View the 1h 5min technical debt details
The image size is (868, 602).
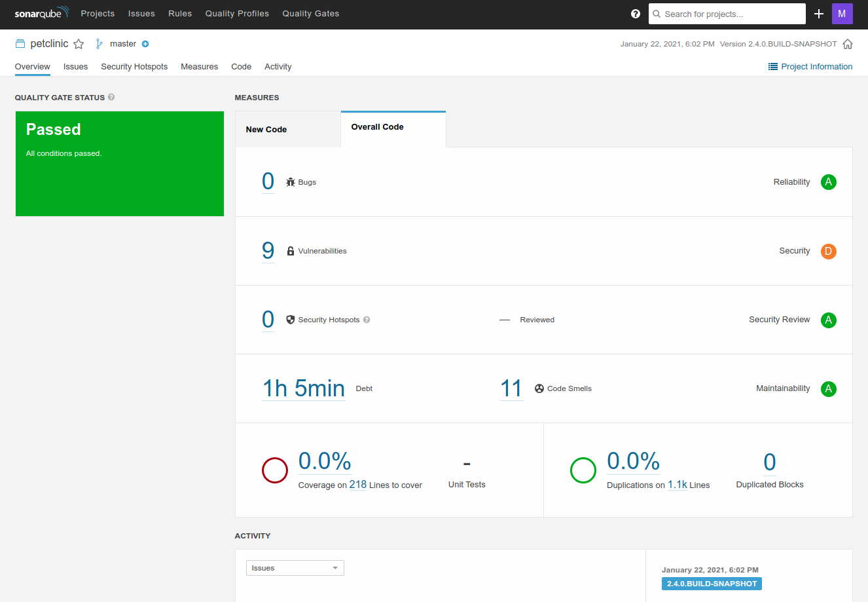point(303,388)
